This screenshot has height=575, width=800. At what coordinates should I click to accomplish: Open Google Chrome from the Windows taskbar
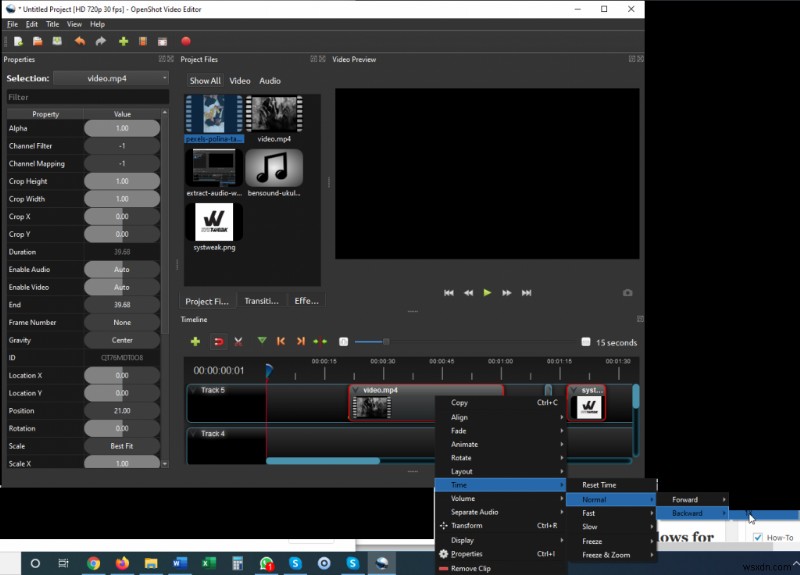pos(93,563)
